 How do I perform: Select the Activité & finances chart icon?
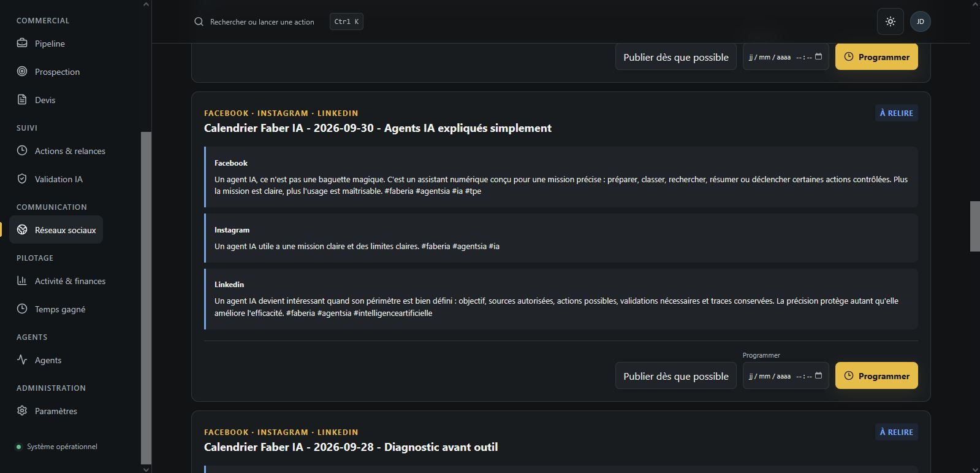22,280
